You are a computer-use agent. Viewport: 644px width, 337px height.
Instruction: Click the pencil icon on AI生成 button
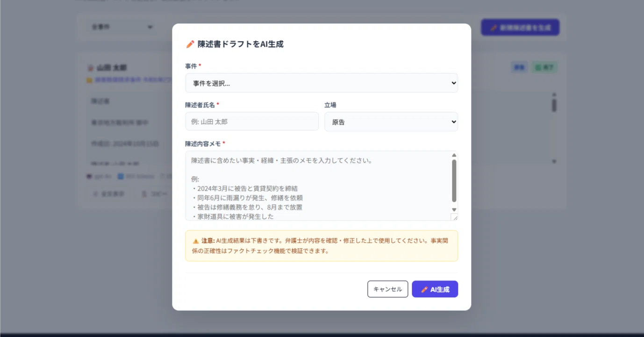(424, 289)
